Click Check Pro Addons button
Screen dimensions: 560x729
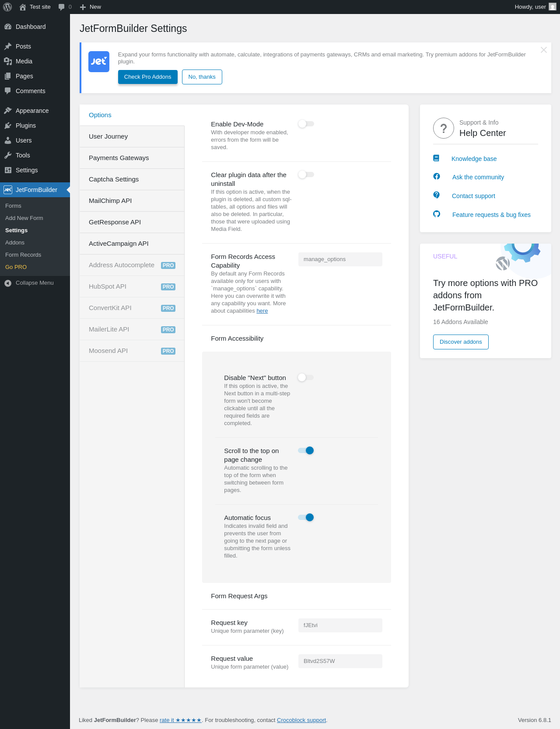(148, 77)
